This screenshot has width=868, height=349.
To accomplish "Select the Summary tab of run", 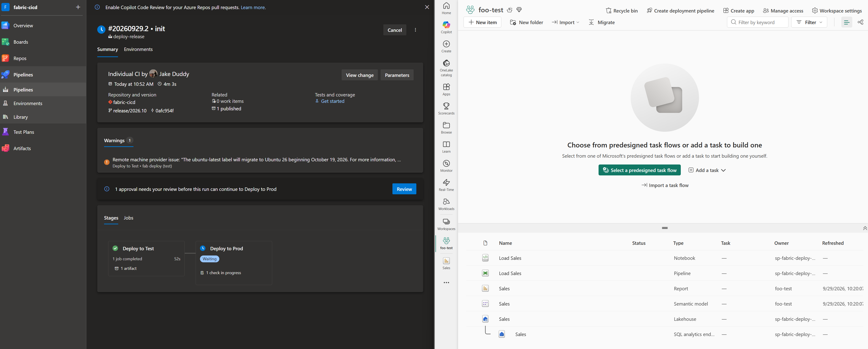I will pyautogui.click(x=108, y=49).
